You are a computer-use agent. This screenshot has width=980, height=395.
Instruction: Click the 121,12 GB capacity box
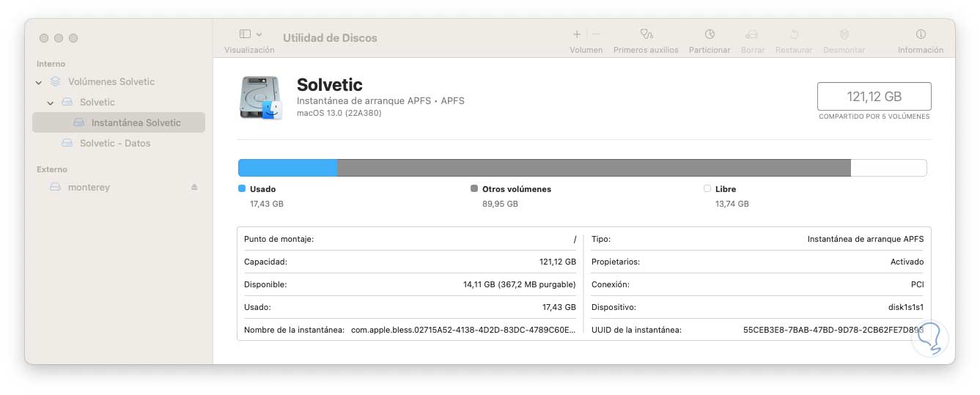click(874, 96)
